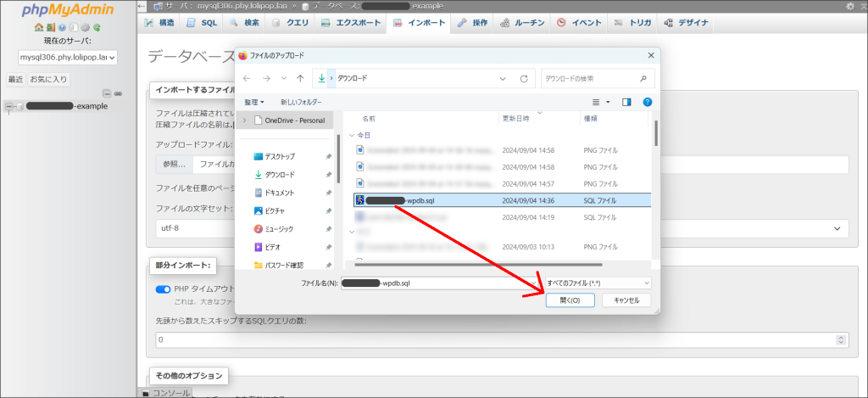Viewport: 868px width, 398px height.
Task: Click the blue help icon in file dialog
Action: click(x=647, y=102)
